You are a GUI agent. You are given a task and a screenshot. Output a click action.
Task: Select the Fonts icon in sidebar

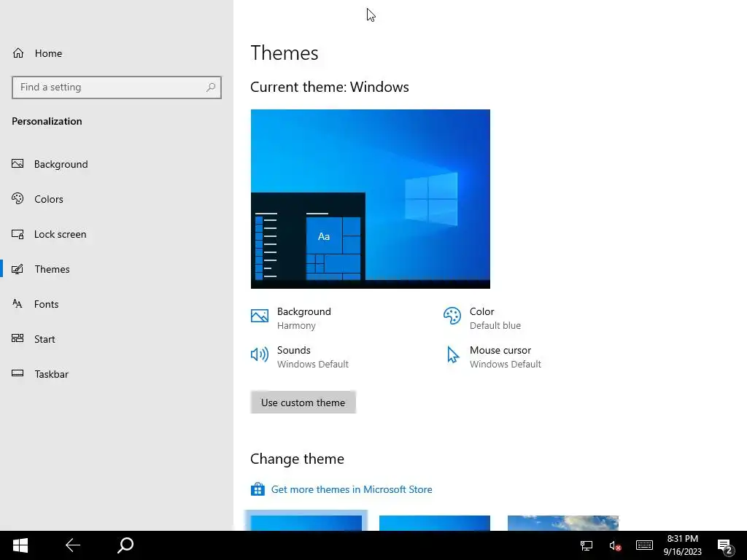[18, 304]
